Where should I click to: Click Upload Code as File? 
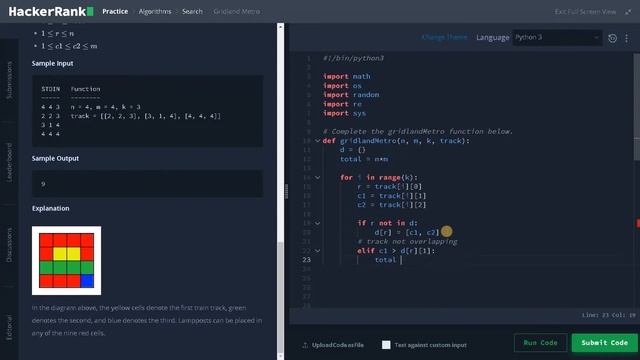pos(338,345)
